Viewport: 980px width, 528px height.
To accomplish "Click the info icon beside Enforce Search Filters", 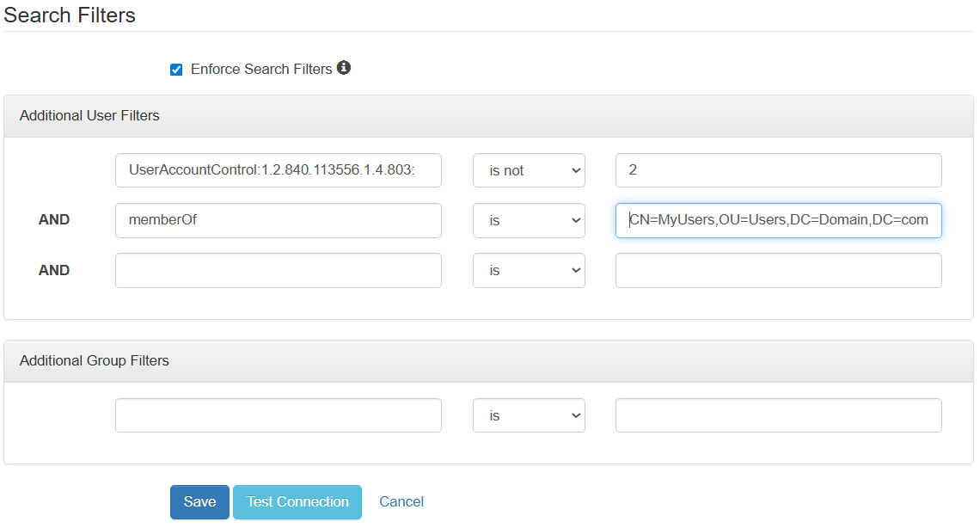I will pos(344,68).
